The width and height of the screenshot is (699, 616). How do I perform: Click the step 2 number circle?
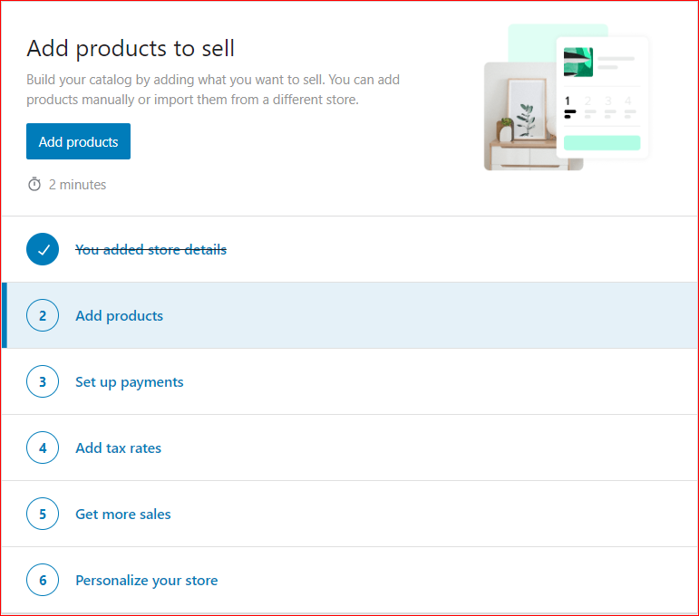click(43, 316)
